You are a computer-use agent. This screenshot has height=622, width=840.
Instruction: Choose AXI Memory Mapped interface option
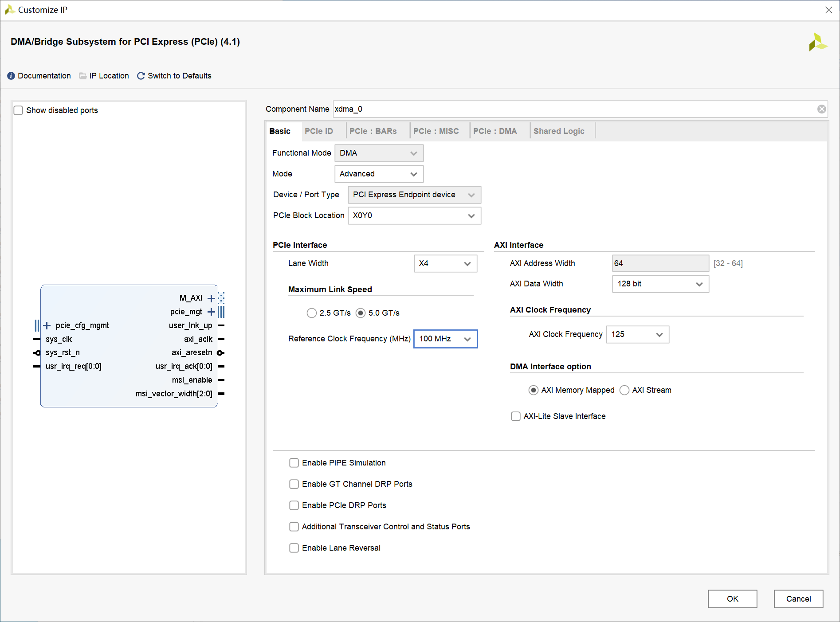(x=534, y=390)
